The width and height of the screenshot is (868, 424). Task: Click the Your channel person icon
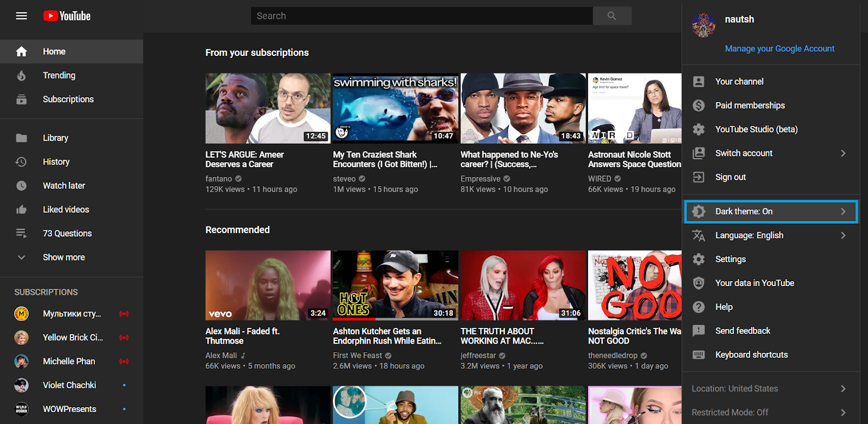[x=699, y=81]
